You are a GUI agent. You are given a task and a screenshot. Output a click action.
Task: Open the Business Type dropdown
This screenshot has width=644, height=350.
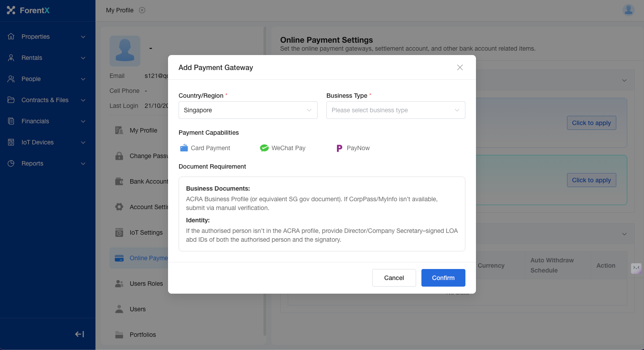click(x=395, y=110)
